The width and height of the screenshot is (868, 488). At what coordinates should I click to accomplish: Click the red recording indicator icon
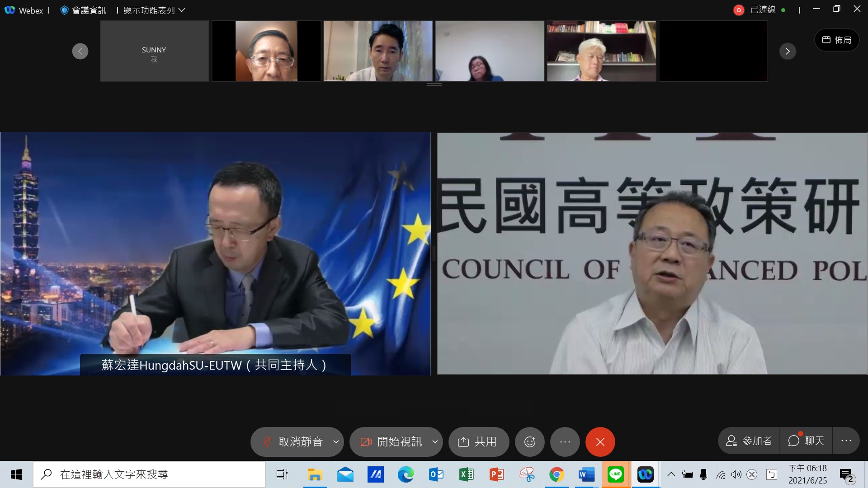pos(738,10)
